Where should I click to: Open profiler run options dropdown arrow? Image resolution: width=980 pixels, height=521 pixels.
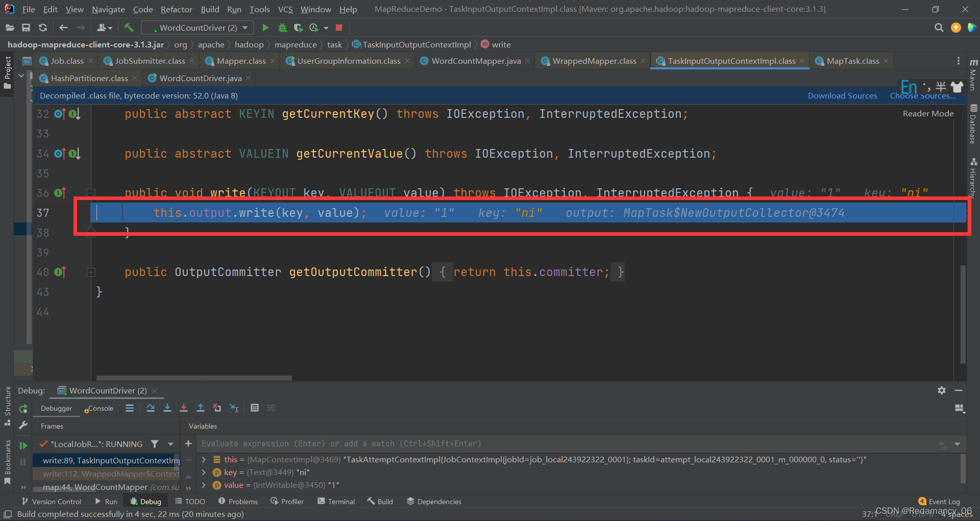(x=326, y=28)
